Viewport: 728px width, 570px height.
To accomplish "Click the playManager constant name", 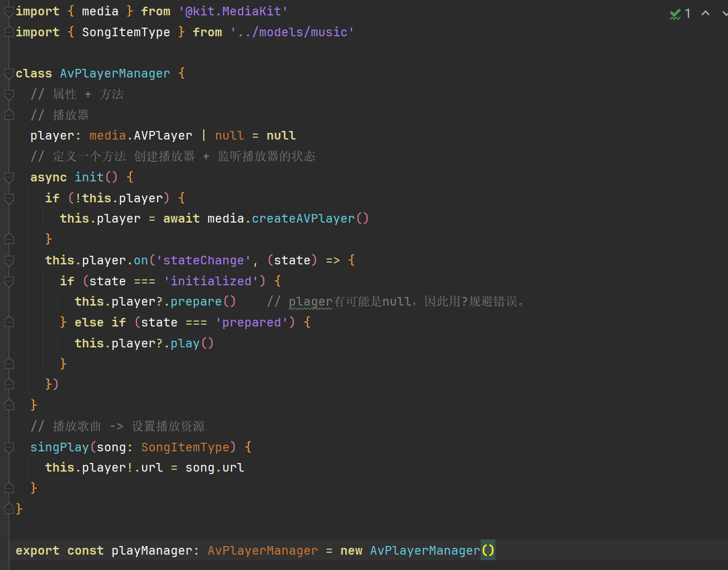I will [152, 550].
